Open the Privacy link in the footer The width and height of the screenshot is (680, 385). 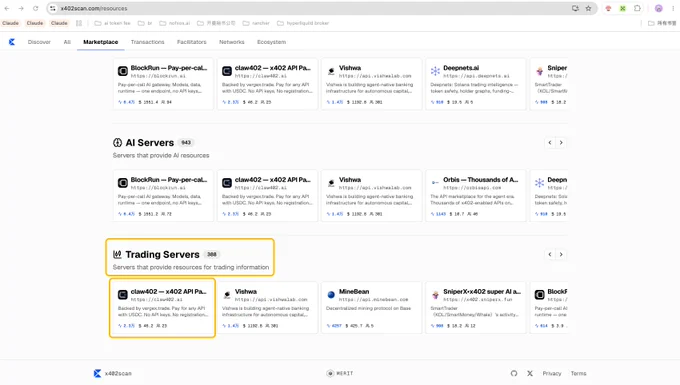pyautogui.click(x=552, y=373)
